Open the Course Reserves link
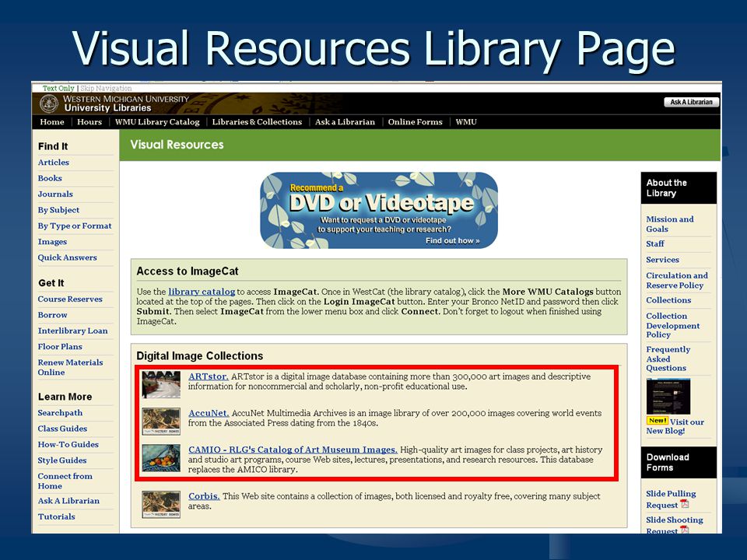Viewport: 747px width, 560px height. click(x=70, y=299)
